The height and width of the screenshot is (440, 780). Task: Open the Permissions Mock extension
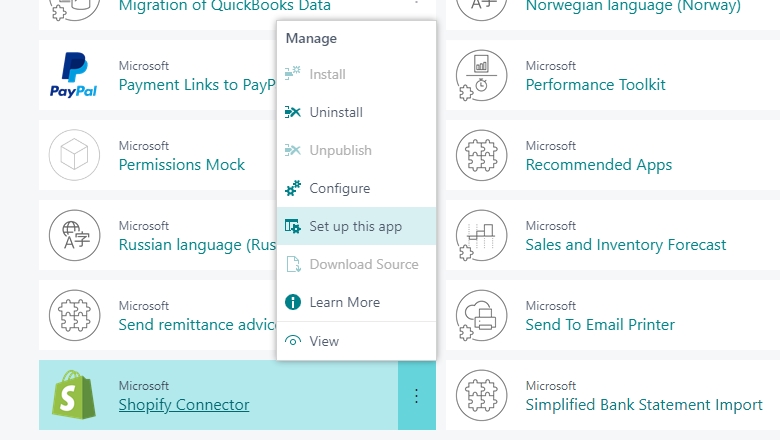182,165
